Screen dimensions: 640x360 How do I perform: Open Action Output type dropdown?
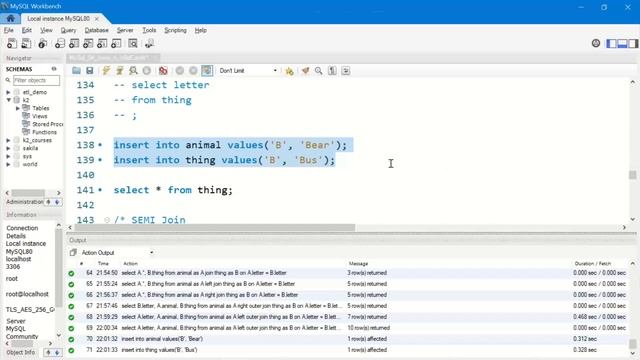[117, 253]
